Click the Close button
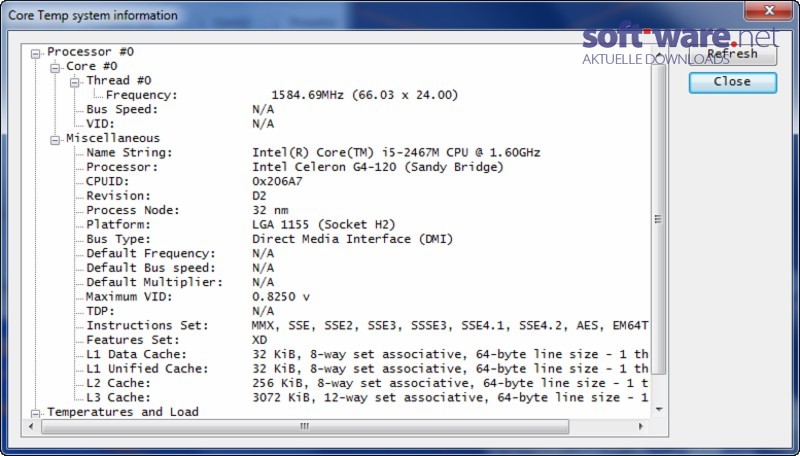 pos(733,82)
